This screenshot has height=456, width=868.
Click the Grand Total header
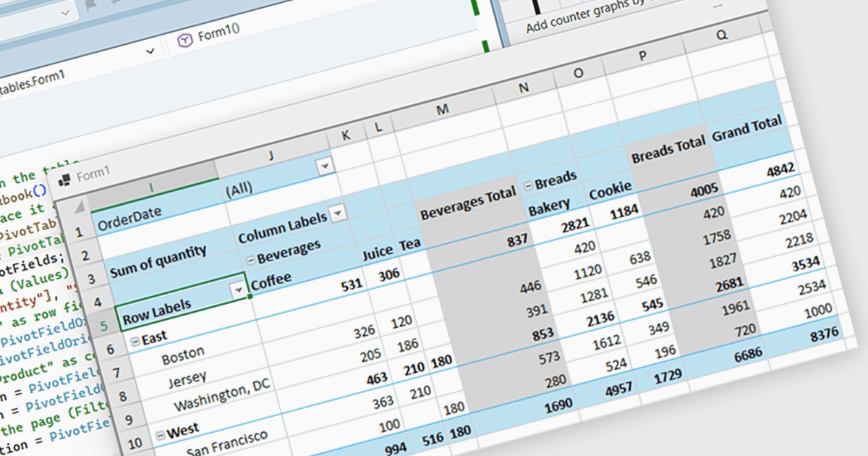[746, 129]
